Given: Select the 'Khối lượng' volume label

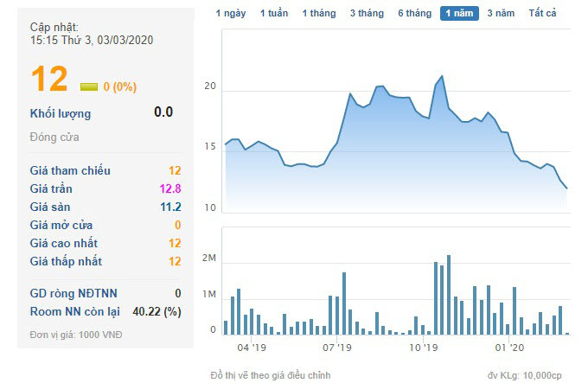Looking at the screenshot, I should pos(61,113).
